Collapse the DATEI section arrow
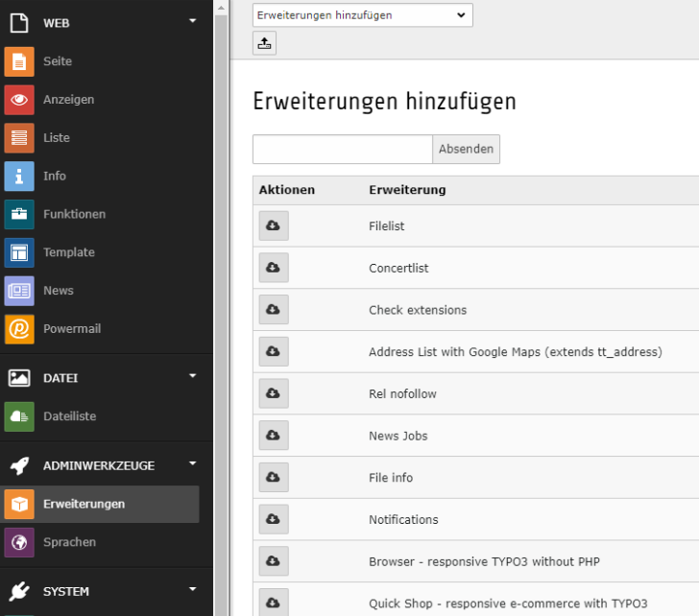The image size is (699, 616). (193, 376)
